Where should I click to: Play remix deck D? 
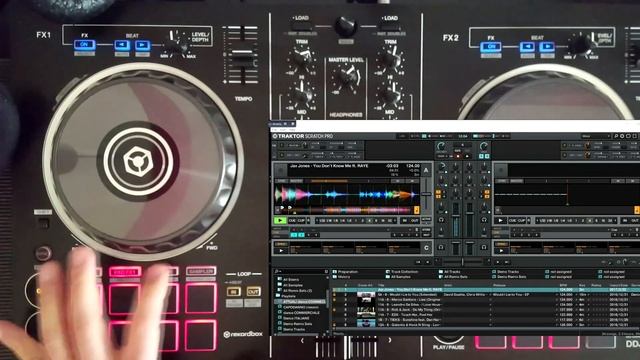click(501, 250)
